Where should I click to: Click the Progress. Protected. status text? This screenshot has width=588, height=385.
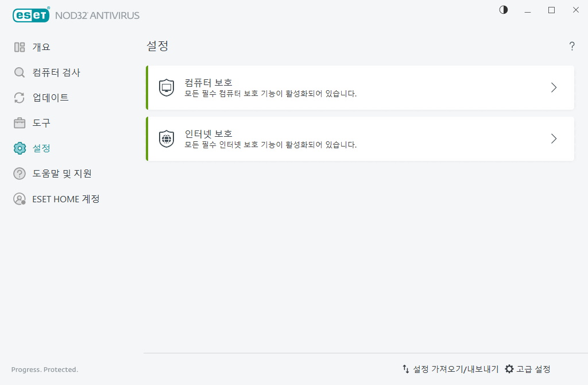44,369
